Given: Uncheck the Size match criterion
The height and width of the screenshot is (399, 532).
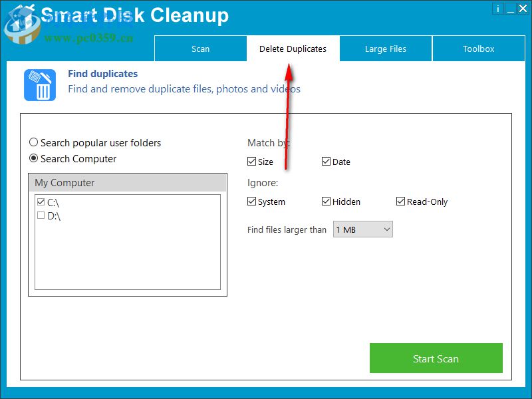Looking at the screenshot, I should click(251, 161).
